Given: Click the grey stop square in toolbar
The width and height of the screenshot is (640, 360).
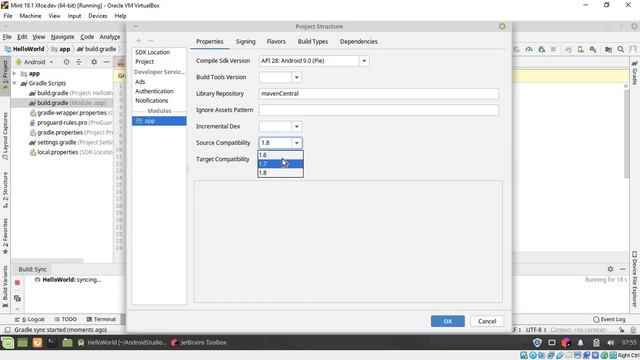Looking at the screenshot, I should point(553,49).
